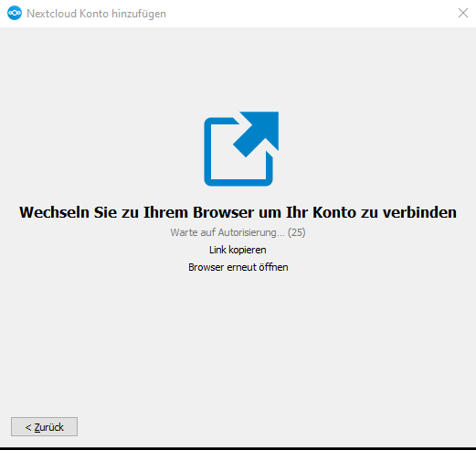This screenshot has width=476, height=450.
Task: Click the word 'kopieren' in the copy link
Action: click(x=248, y=250)
